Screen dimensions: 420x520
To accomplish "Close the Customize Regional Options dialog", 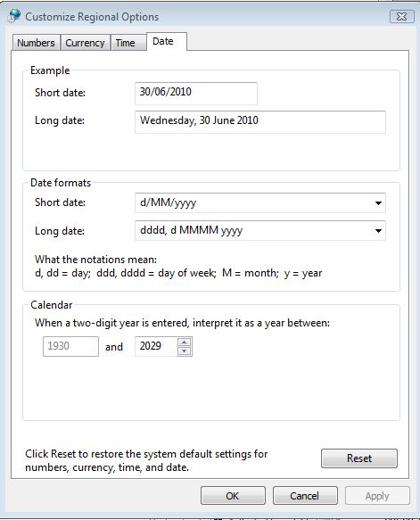I will (402, 16).
